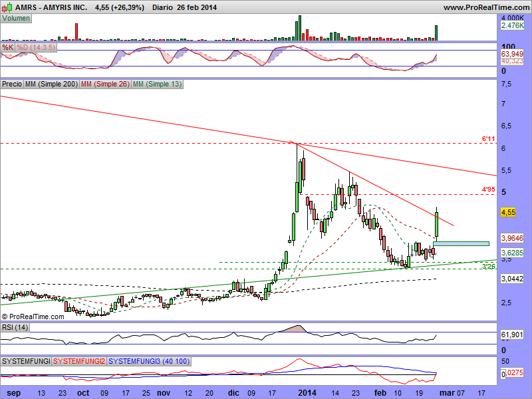Click the 6'11 resistance level label
532x399 pixels.
[489, 139]
